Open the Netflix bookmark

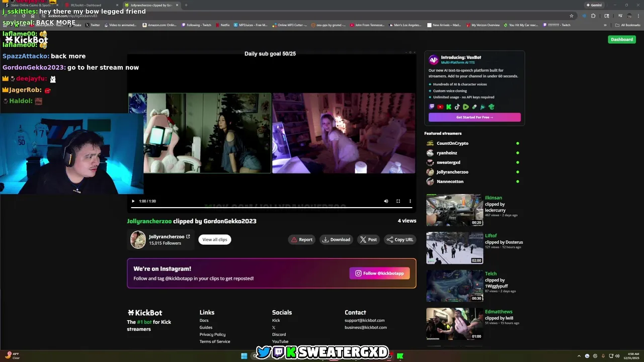click(x=222, y=25)
